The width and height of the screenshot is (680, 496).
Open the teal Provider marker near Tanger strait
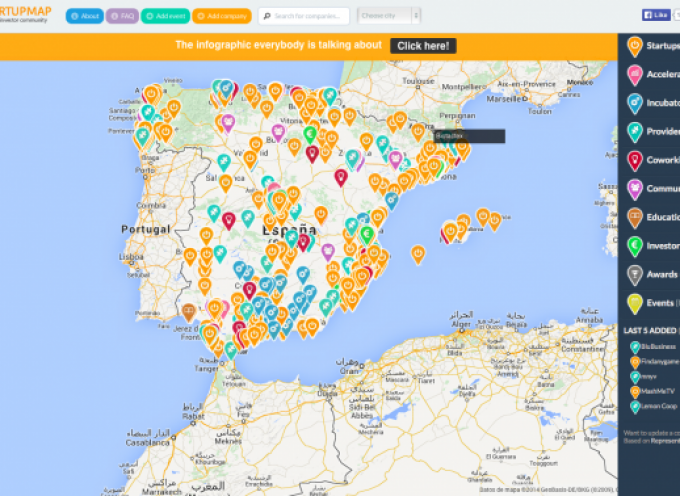pyautogui.click(x=231, y=350)
